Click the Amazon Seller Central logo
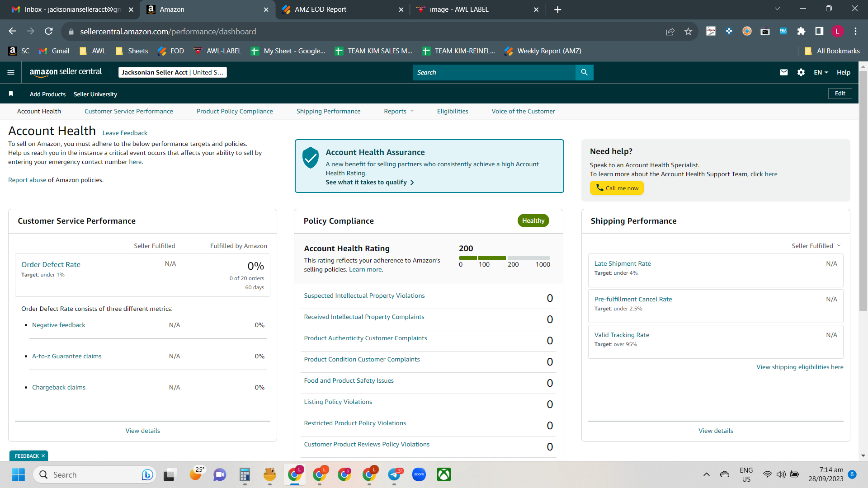This screenshot has height=488, width=868. click(x=66, y=72)
